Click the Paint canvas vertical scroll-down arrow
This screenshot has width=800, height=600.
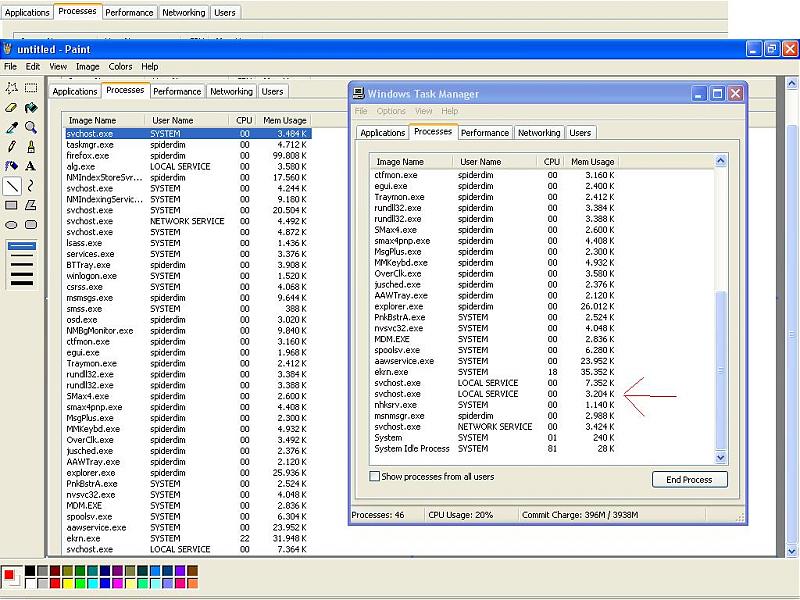click(x=792, y=551)
